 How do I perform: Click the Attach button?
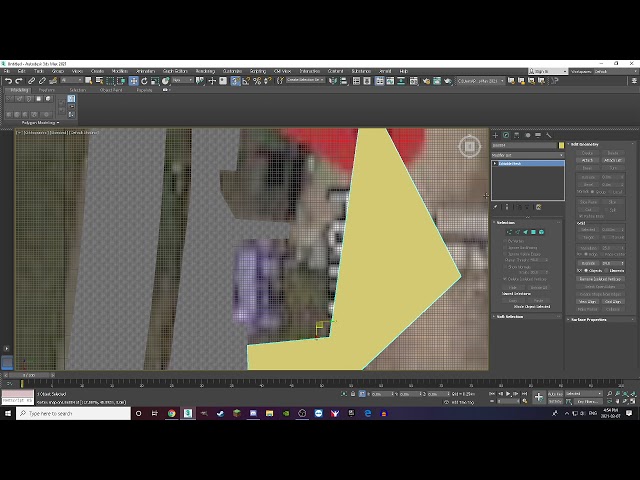(x=587, y=160)
